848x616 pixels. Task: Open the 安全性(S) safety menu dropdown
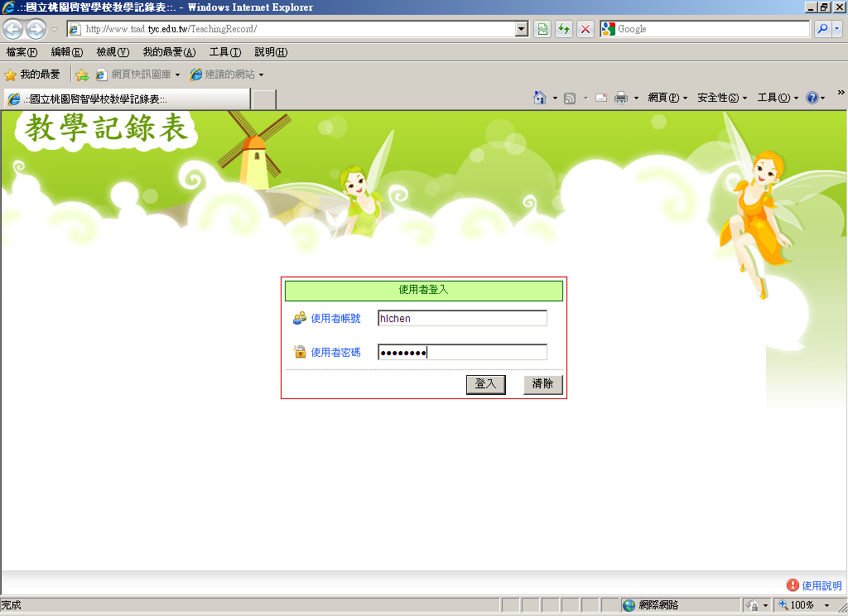click(x=722, y=98)
